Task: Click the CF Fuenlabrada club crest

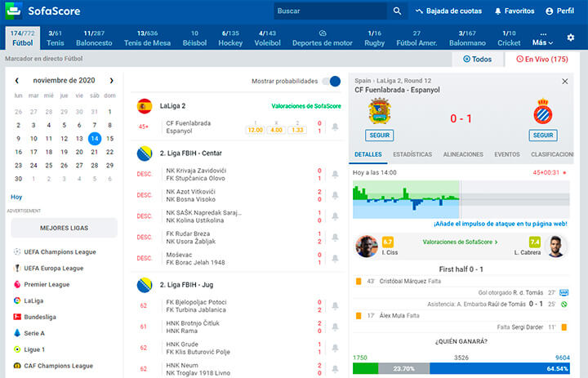Action: coord(380,111)
